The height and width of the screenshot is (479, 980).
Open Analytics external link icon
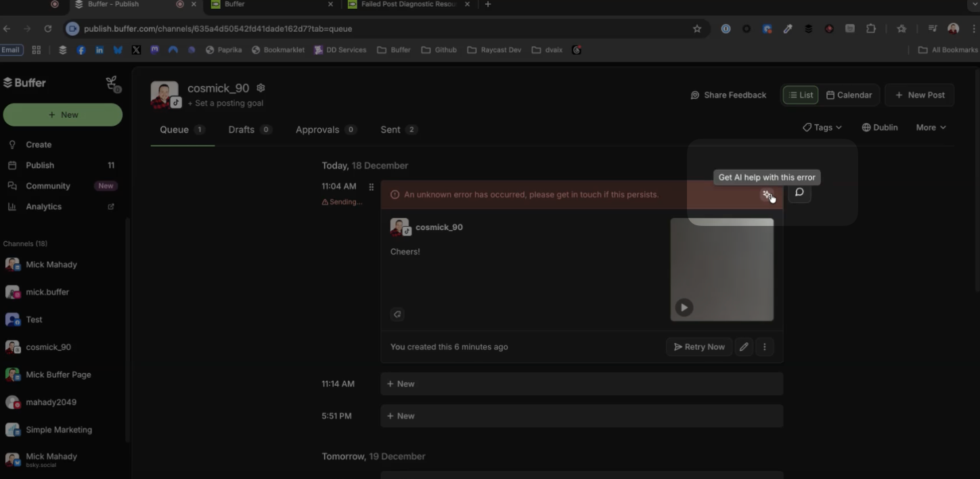(111, 207)
